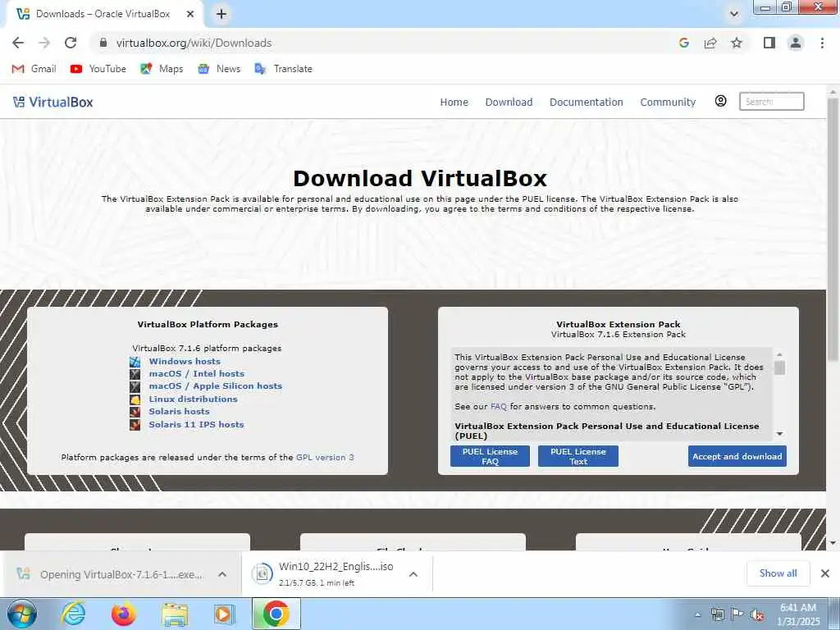Open the Chrome profile avatar

click(796, 43)
